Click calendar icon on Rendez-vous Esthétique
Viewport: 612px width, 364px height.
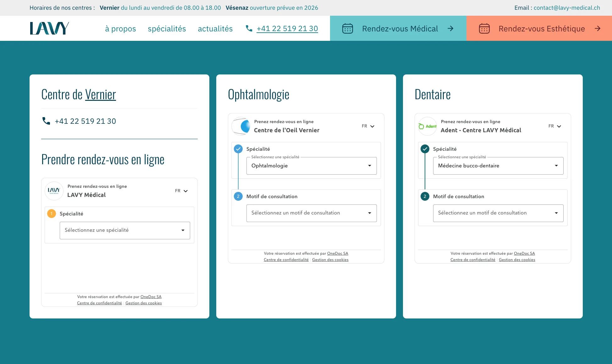pyautogui.click(x=484, y=29)
